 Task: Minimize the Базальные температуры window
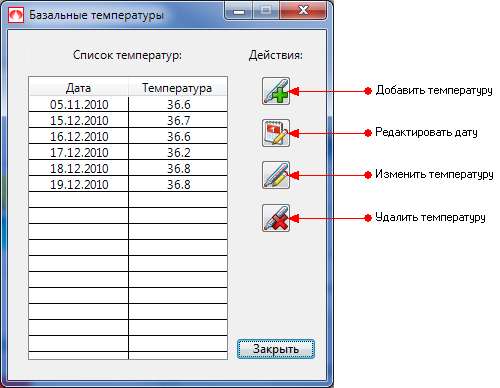pyautogui.click(x=239, y=11)
